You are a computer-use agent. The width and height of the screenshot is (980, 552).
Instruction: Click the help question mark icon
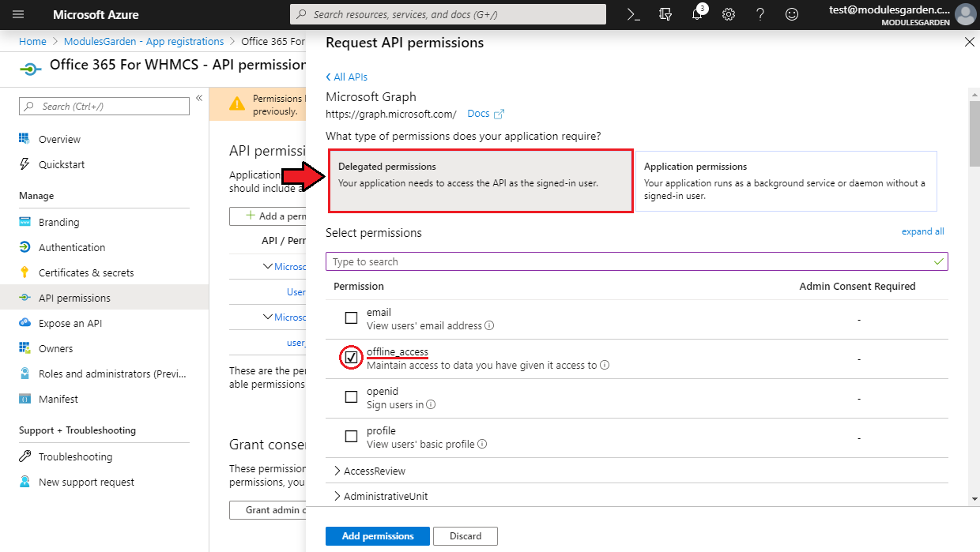(760, 14)
